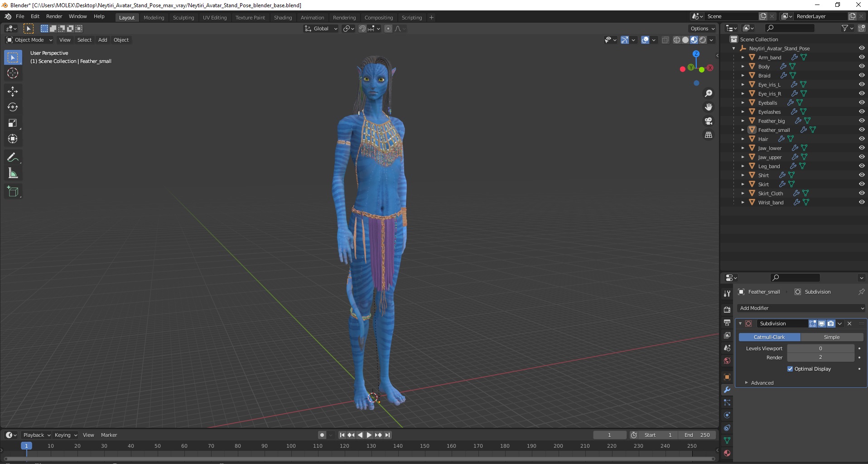Click the outliner search field
This screenshot has width=868, height=464.
(x=789, y=28)
